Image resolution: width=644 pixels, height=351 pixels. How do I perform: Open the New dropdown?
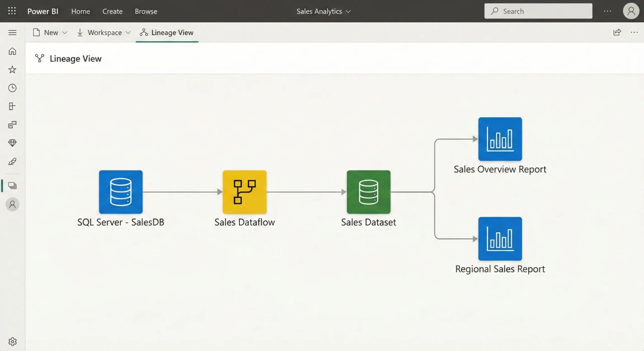50,33
